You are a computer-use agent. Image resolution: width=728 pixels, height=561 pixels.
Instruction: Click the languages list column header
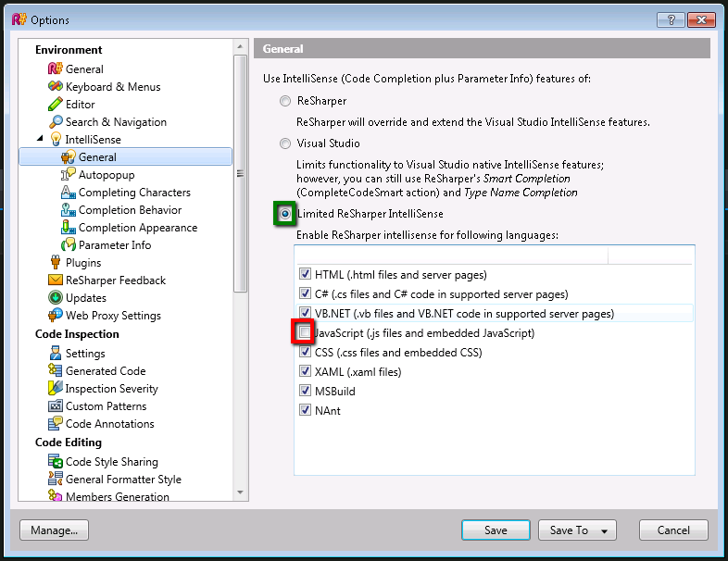click(451, 256)
